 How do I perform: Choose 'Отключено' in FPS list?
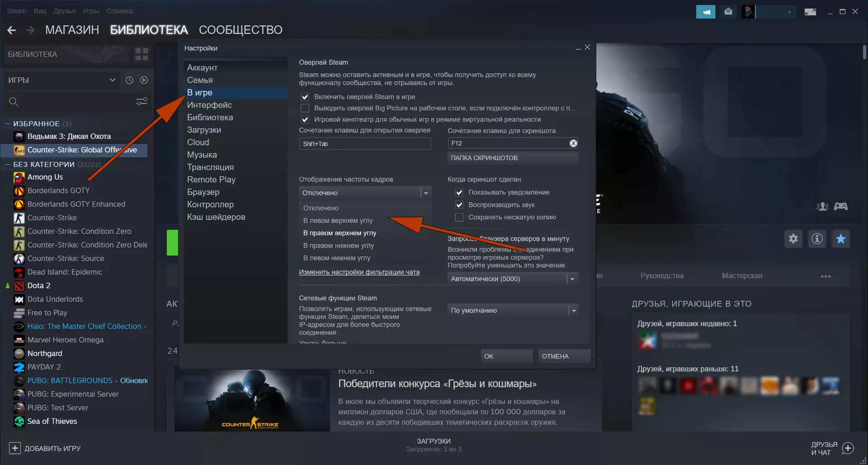tap(365, 208)
